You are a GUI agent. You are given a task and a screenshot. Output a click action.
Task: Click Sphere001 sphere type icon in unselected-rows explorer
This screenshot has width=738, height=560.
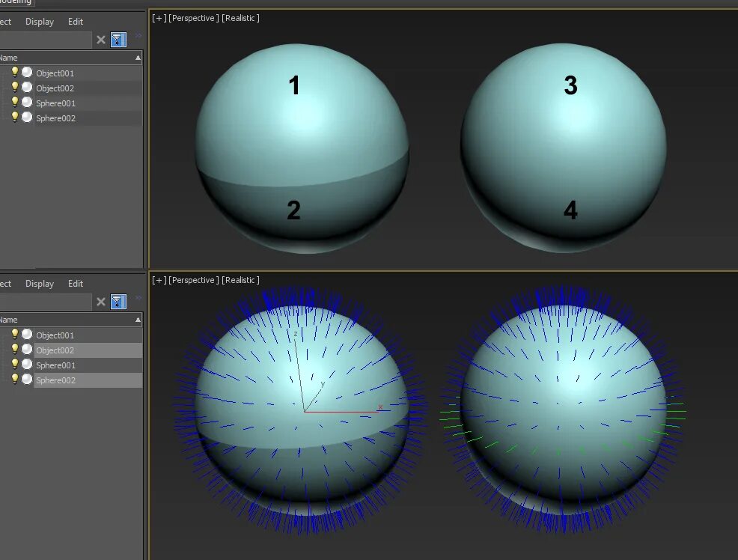point(27,102)
